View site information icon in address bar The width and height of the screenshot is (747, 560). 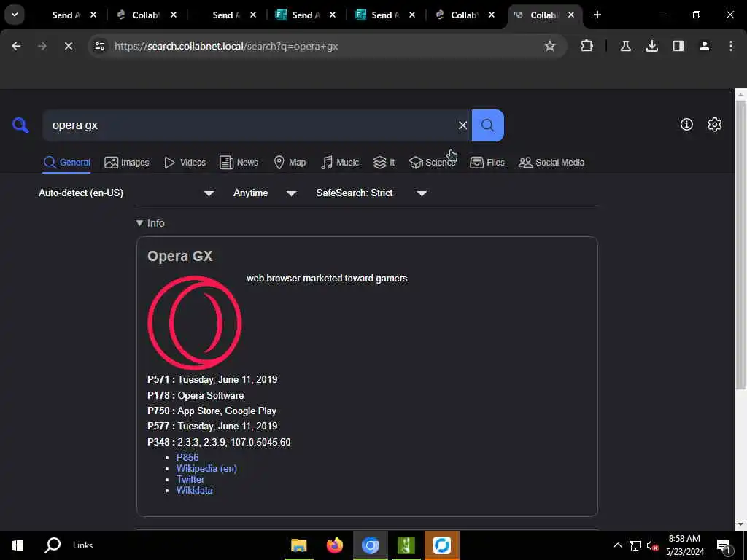pyautogui.click(x=99, y=46)
